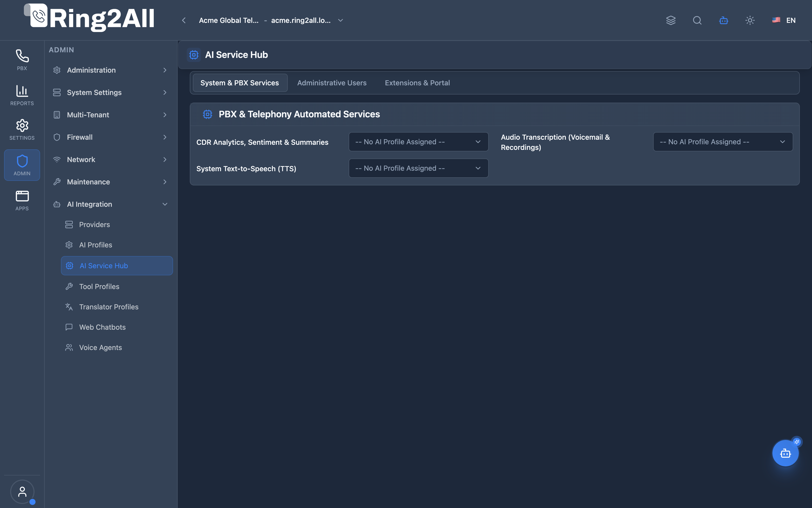This screenshot has width=812, height=508.
Task: Click the layers stack icon in header
Action: coord(671,21)
